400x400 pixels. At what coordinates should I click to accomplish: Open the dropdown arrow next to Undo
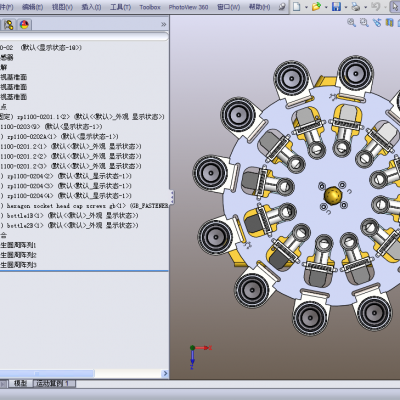click(385, 7)
